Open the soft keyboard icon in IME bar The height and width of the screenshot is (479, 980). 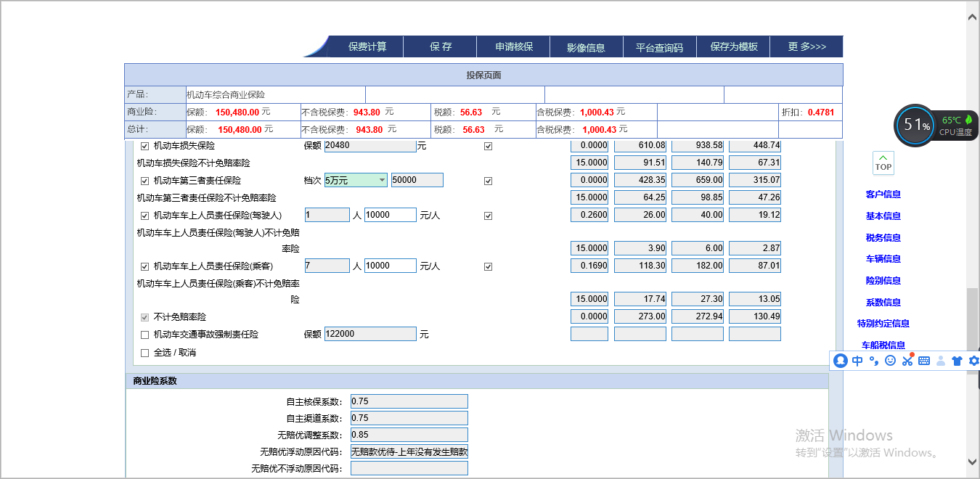click(x=924, y=360)
